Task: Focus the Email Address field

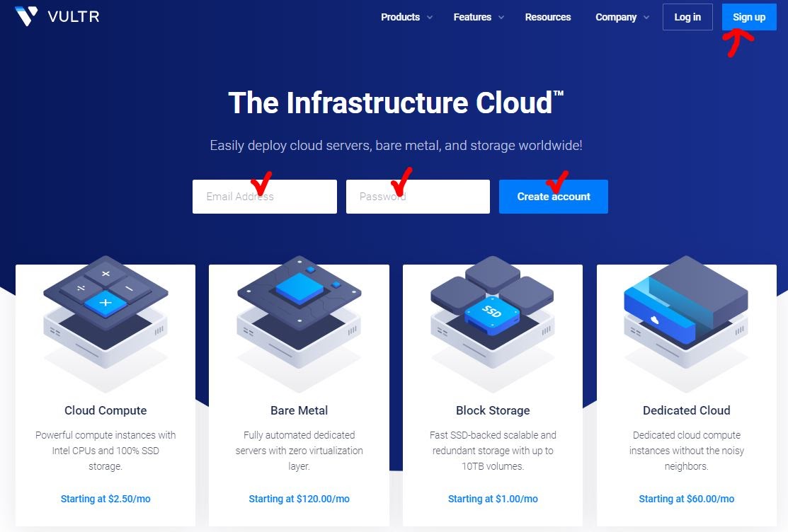Action: click(264, 197)
